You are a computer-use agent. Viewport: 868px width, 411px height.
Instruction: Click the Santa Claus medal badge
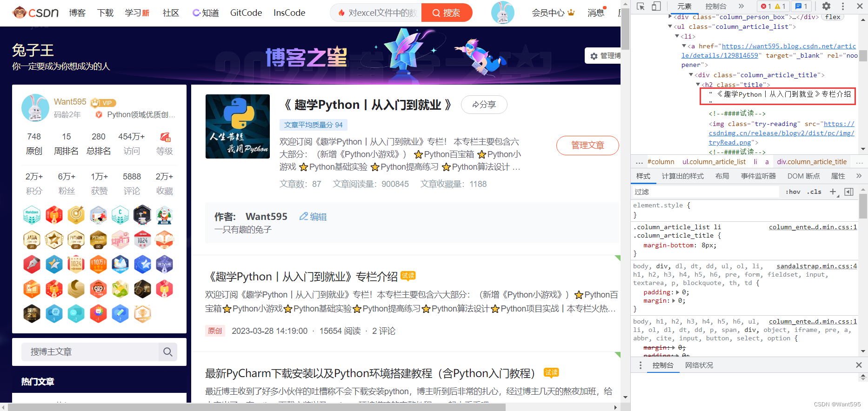tap(165, 215)
